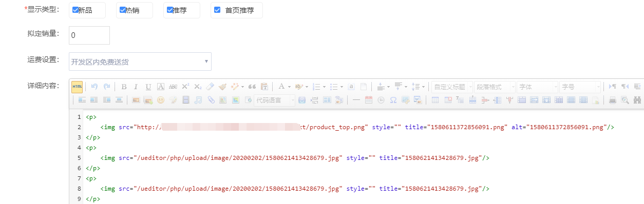This screenshot has width=644, height=204.
Task: Uncheck the 推荐 checkbox
Action: tap(170, 10)
